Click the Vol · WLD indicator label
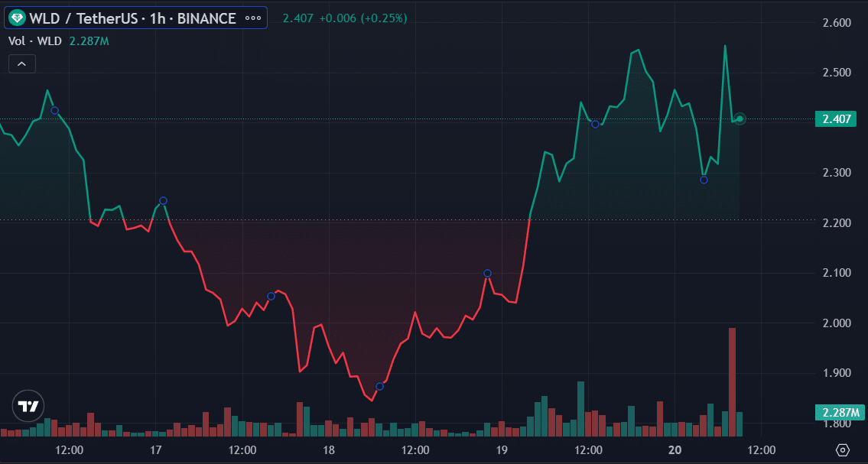The image size is (868, 464). click(x=34, y=41)
